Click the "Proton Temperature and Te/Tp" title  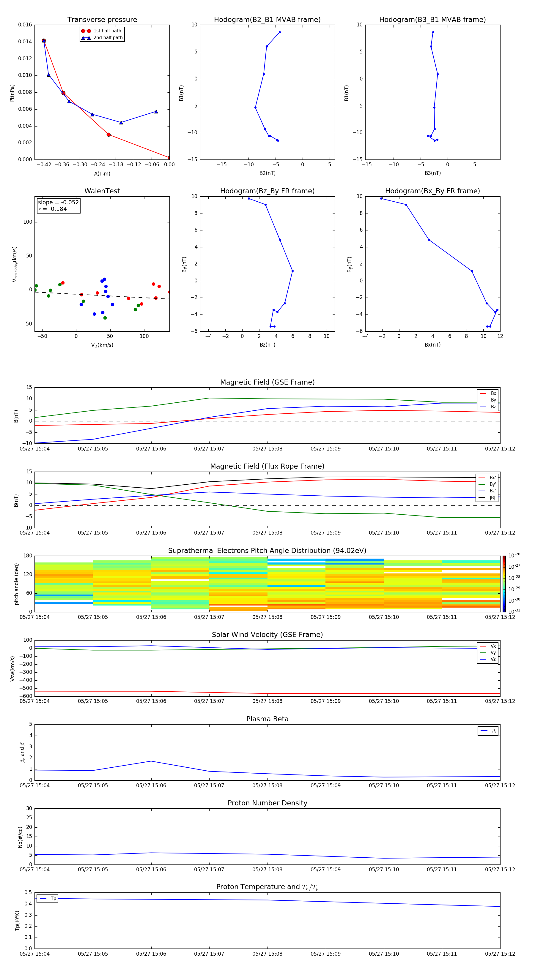tap(267, 887)
